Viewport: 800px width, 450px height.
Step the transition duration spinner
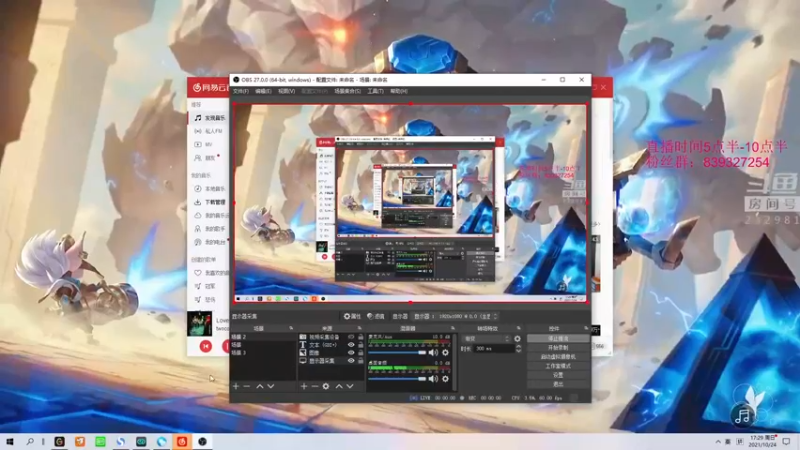click(518, 348)
